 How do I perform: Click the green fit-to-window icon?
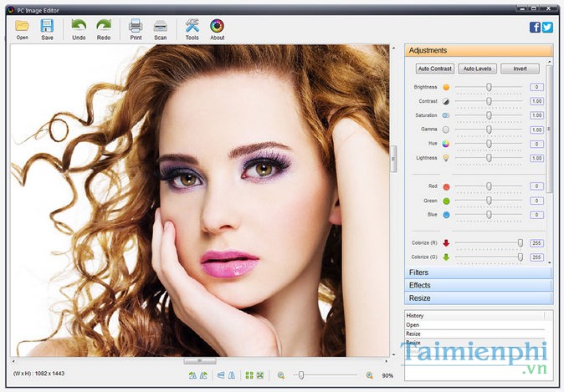tap(260, 375)
